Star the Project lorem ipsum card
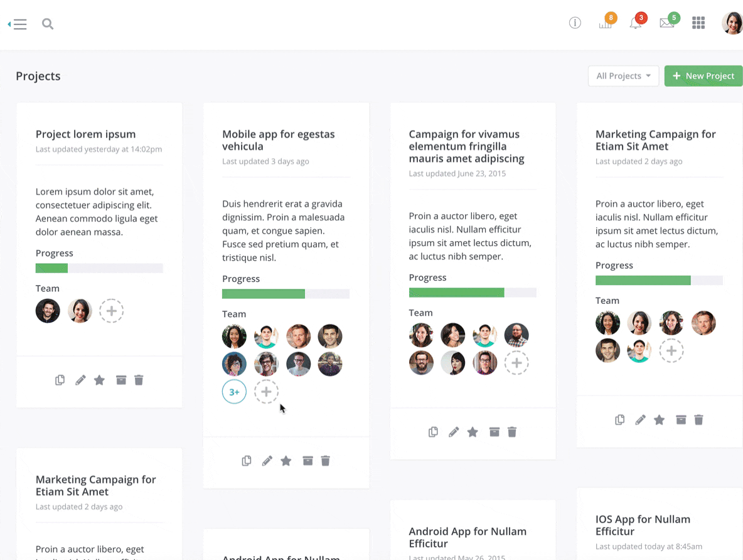743x560 pixels. [x=99, y=380]
